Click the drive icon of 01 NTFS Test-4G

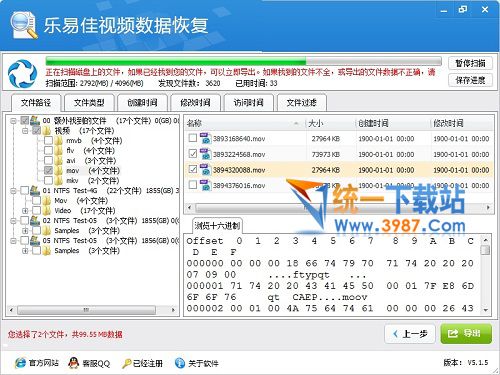35,190
